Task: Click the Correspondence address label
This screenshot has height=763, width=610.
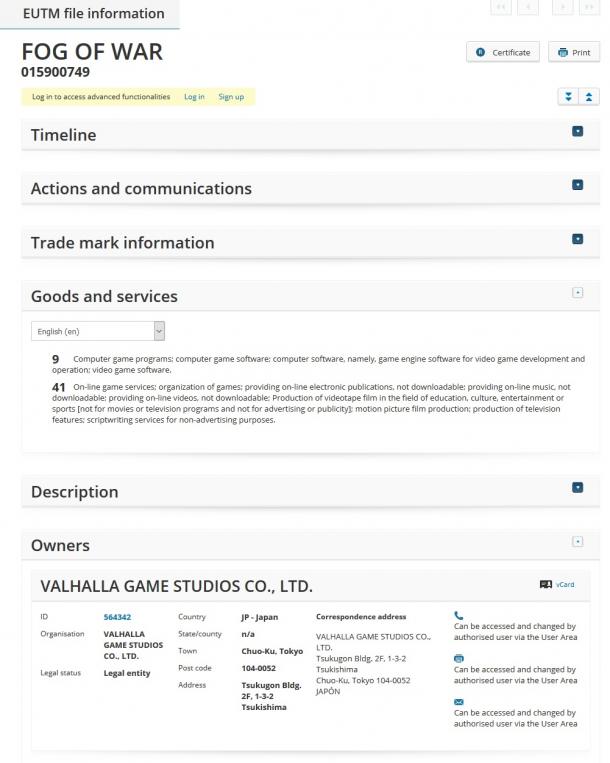Action: (361, 617)
